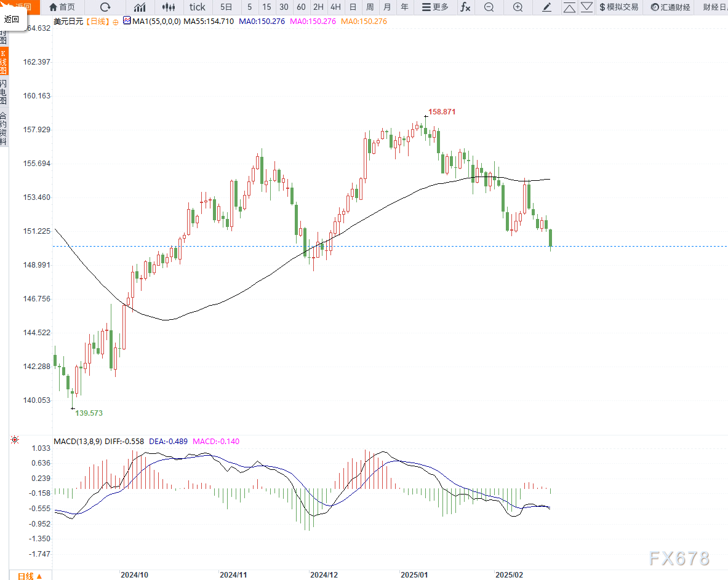Go to 首页 home page

pos(62,7)
